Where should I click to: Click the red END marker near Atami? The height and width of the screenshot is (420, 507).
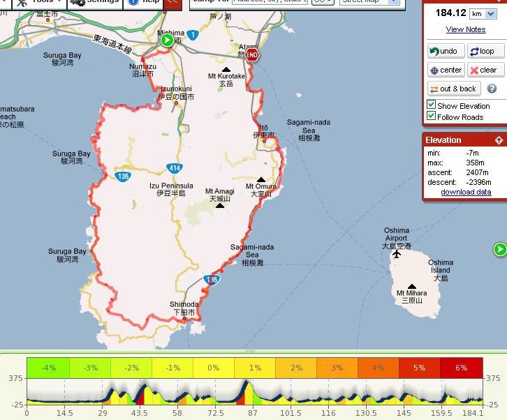[x=253, y=55]
